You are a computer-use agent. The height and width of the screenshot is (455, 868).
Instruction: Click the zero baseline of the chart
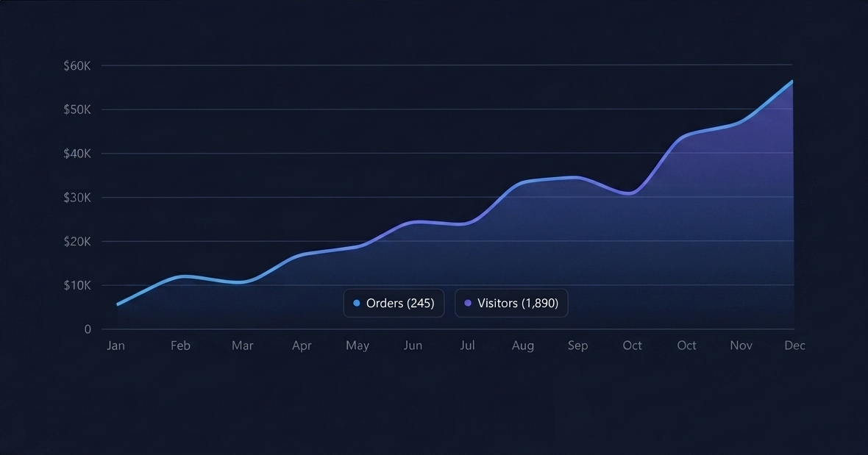441,329
